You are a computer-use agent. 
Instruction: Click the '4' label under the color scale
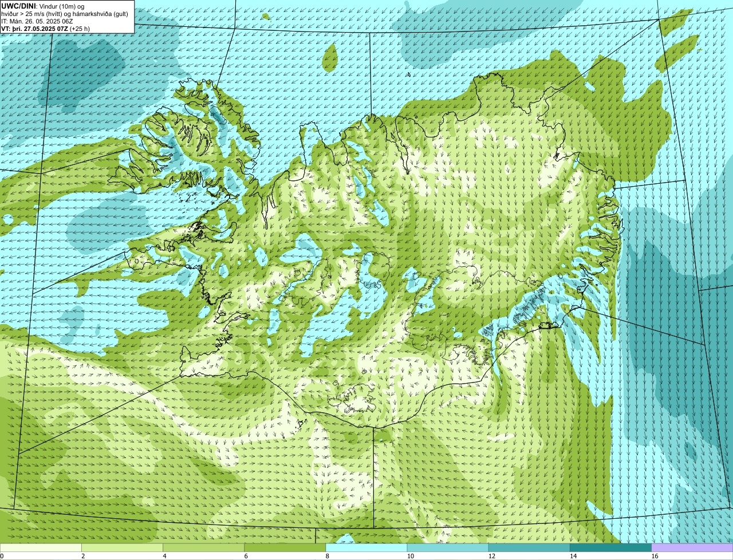[x=164, y=556]
